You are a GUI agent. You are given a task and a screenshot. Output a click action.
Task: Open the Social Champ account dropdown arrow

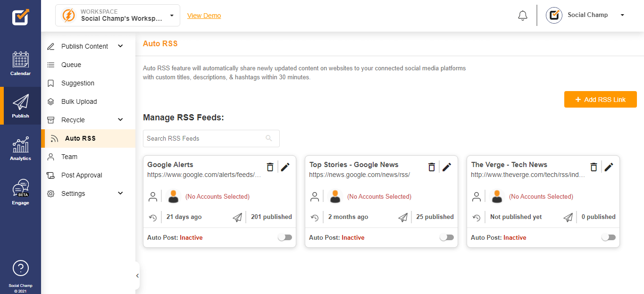pos(622,15)
